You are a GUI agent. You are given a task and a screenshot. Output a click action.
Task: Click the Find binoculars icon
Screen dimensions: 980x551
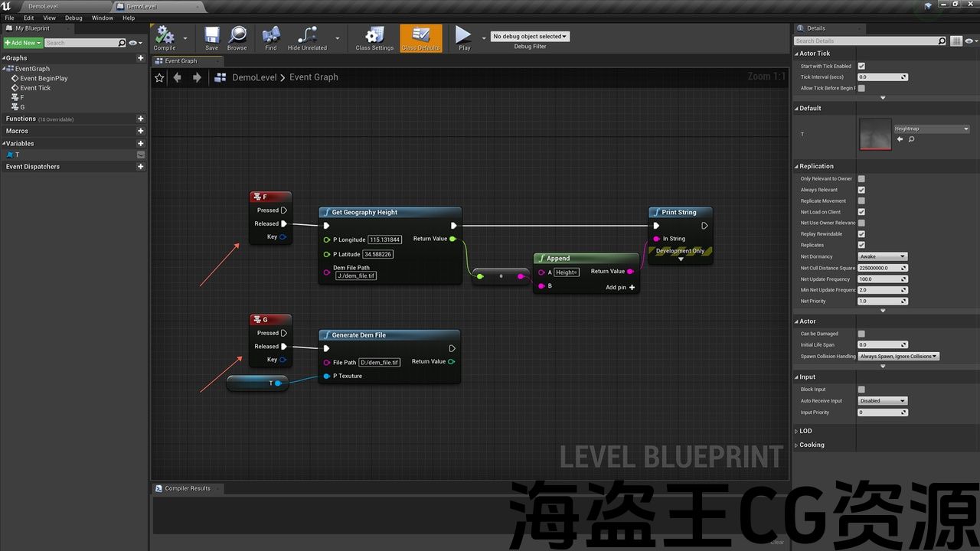pos(271,37)
